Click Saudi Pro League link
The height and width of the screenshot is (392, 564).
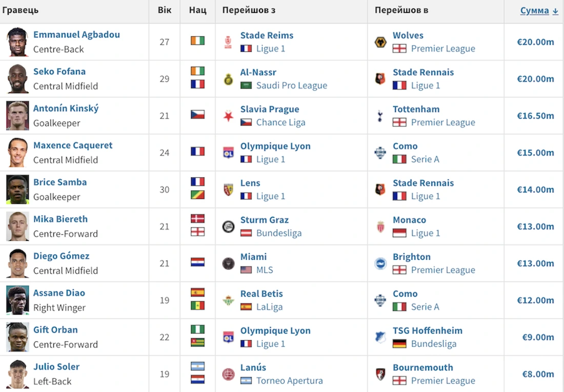point(292,85)
